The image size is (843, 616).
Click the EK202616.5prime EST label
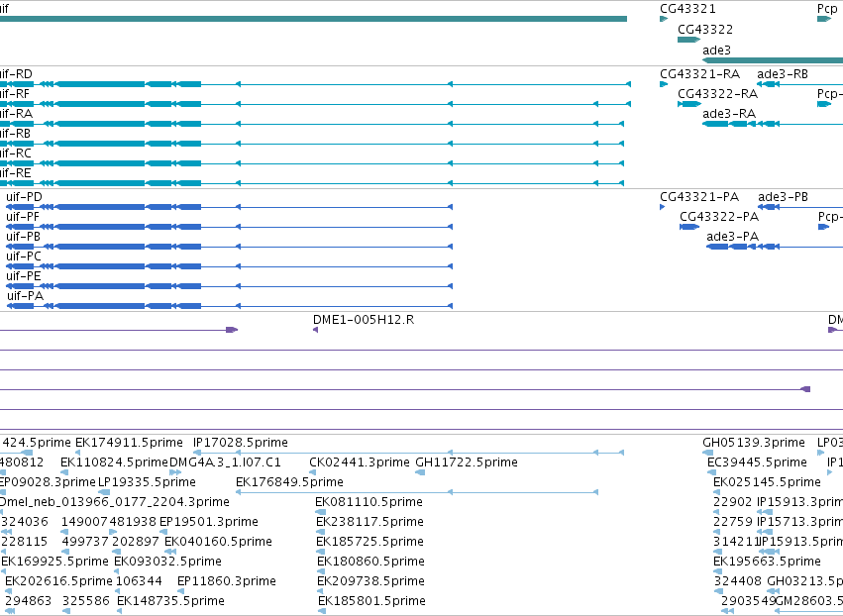[x=58, y=581]
